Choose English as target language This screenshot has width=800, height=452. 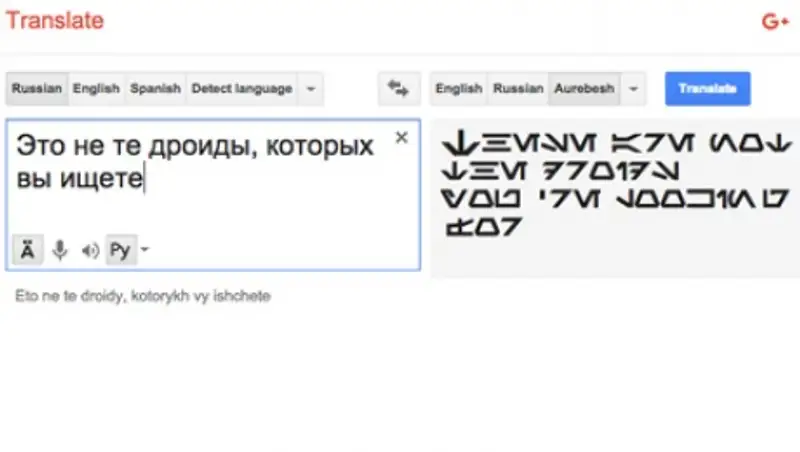[459, 89]
